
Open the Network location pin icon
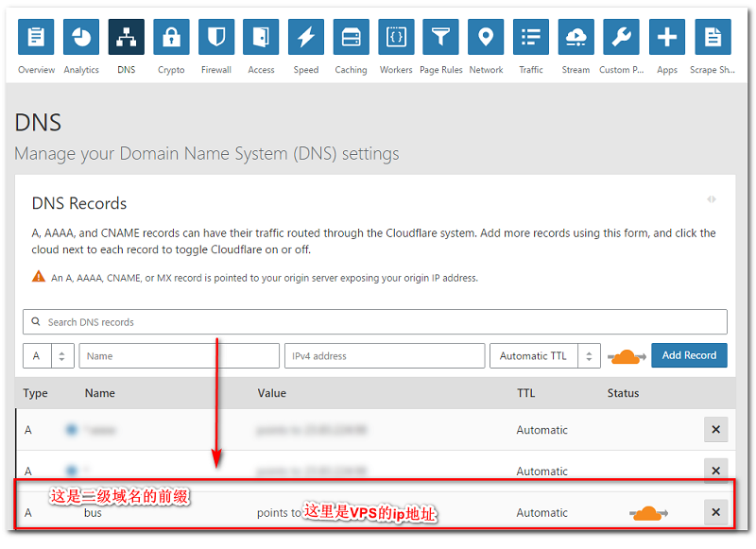click(x=486, y=38)
